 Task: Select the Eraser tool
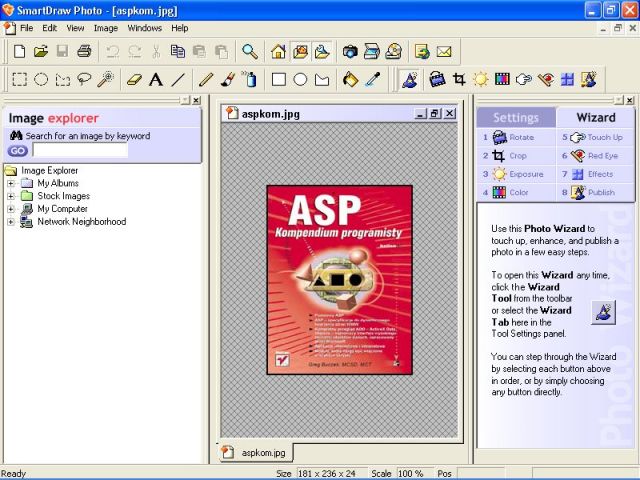pos(134,79)
